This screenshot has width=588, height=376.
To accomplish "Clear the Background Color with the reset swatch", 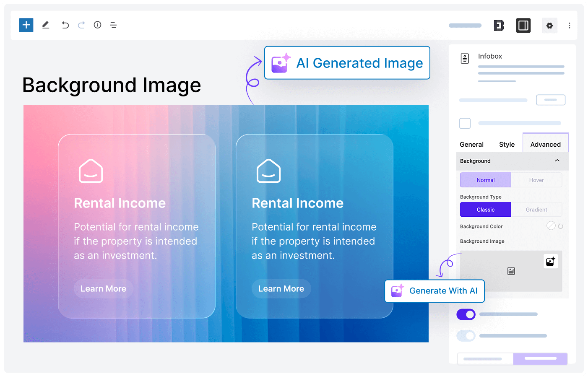I will click(551, 226).
